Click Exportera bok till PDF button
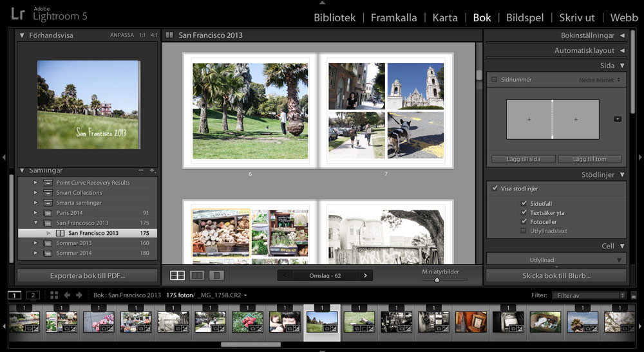 pyautogui.click(x=87, y=275)
